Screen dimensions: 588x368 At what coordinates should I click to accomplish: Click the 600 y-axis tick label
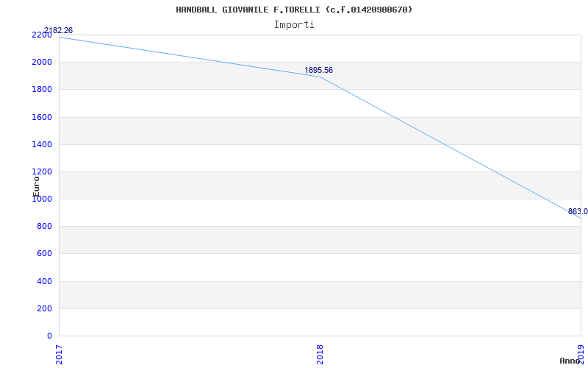45,254
